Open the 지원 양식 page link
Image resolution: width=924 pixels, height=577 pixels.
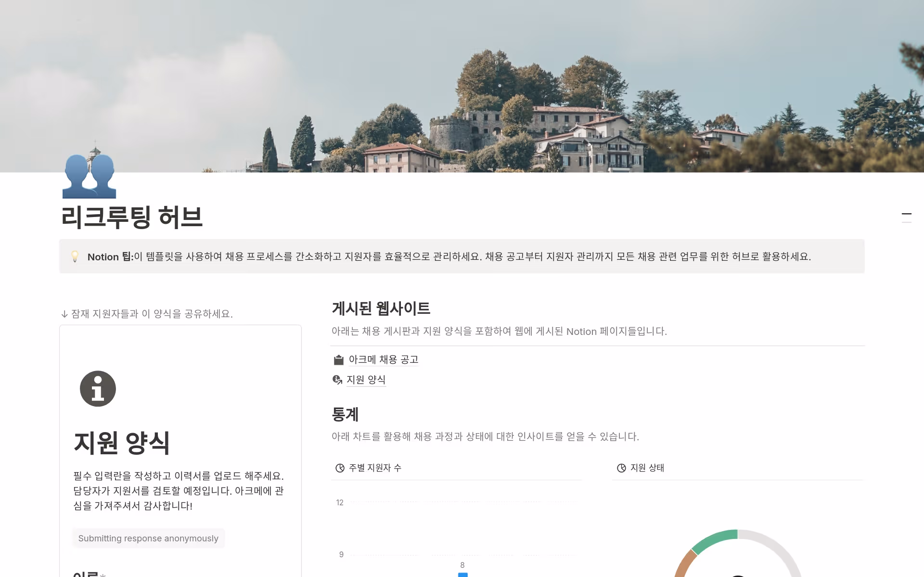pyautogui.click(x=366, y=380)
